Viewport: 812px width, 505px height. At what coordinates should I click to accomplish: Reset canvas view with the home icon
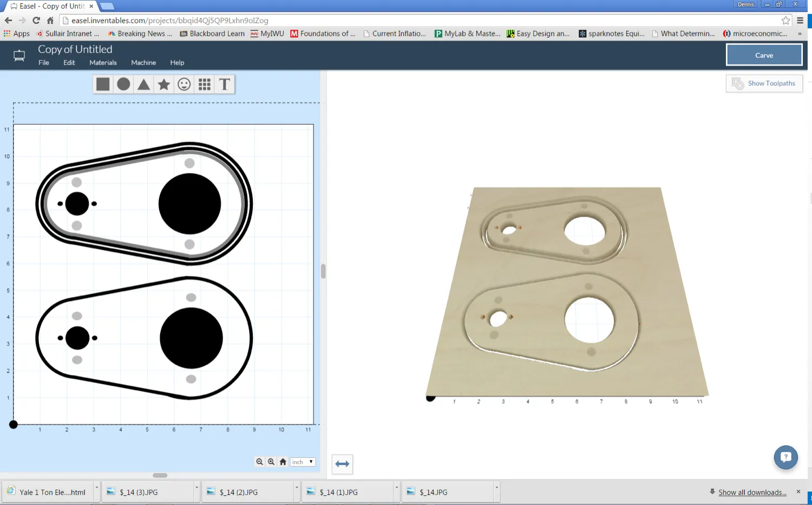coord(283,462)
